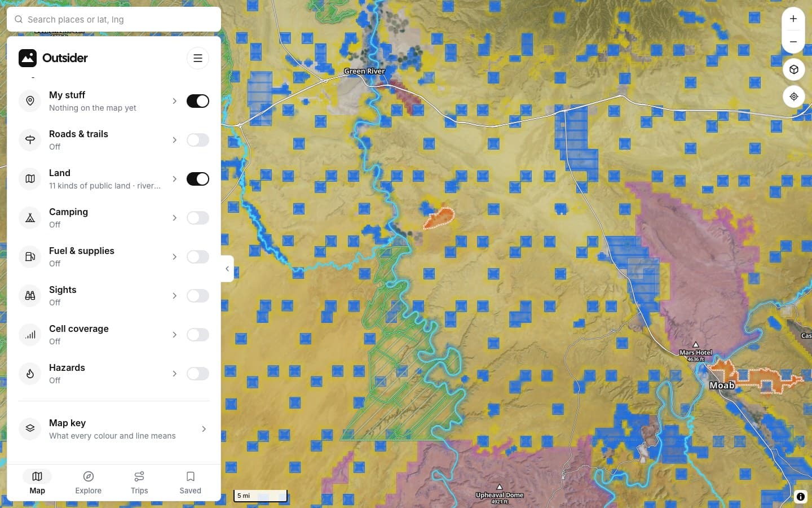This screenshot has width=812, height=508.
Task: Focus the search places field
Action: (114, 19)
